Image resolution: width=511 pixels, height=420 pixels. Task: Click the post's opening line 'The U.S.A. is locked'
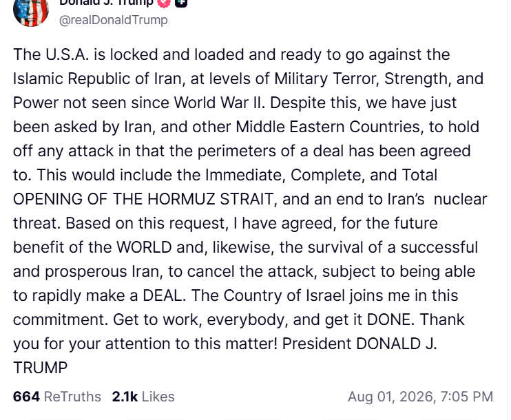[85, 54]
